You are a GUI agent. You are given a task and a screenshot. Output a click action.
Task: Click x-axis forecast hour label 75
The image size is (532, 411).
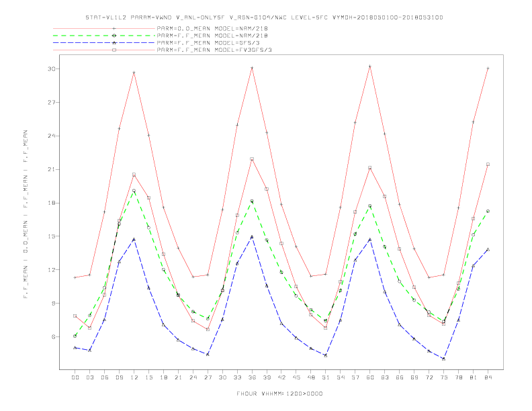444,377
